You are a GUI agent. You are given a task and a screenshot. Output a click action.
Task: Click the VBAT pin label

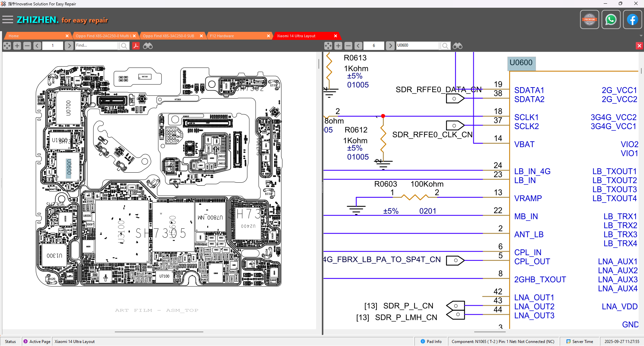pyautogui.click(x=524, y=145)
